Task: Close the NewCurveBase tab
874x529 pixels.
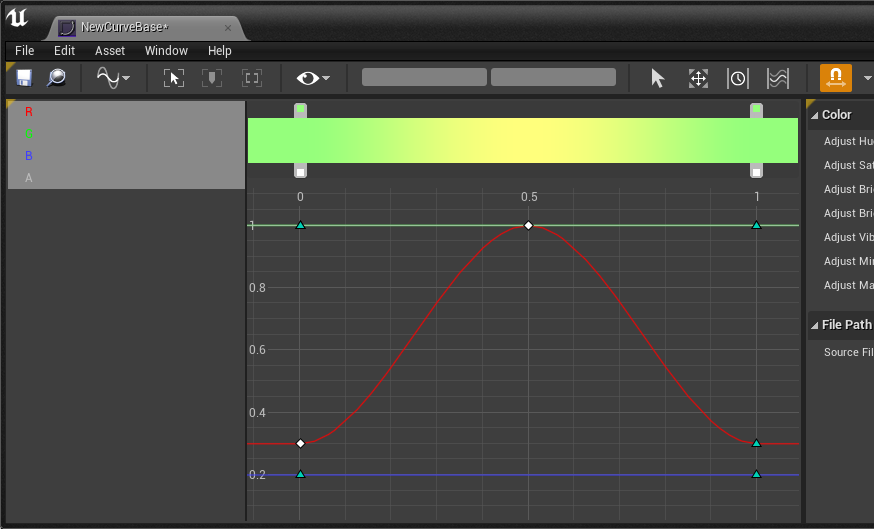Action: point(228,28)
